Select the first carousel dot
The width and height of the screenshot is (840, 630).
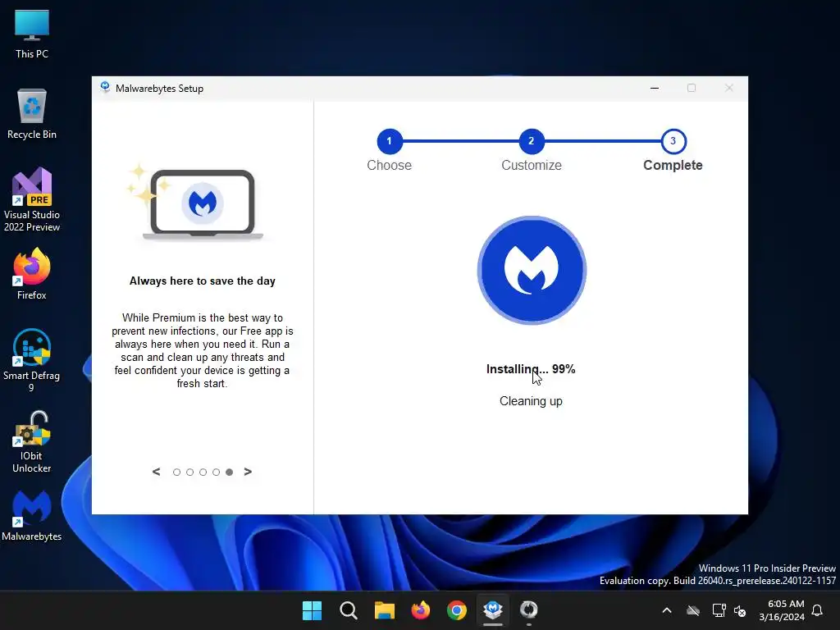pos(177,472)
